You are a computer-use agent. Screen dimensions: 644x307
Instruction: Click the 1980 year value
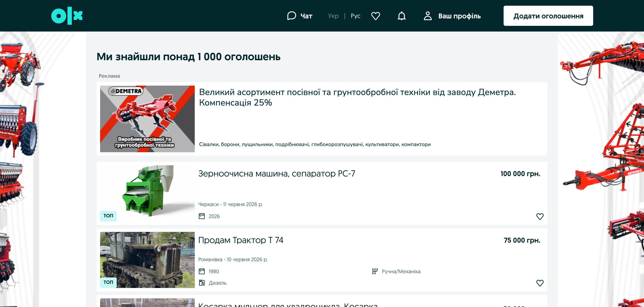click(214, 272)
